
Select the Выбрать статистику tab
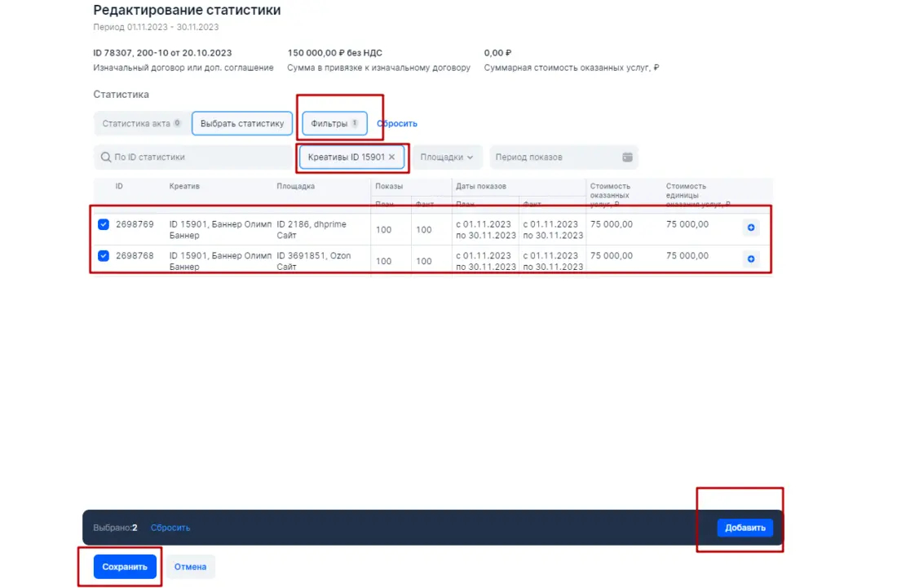242,123
